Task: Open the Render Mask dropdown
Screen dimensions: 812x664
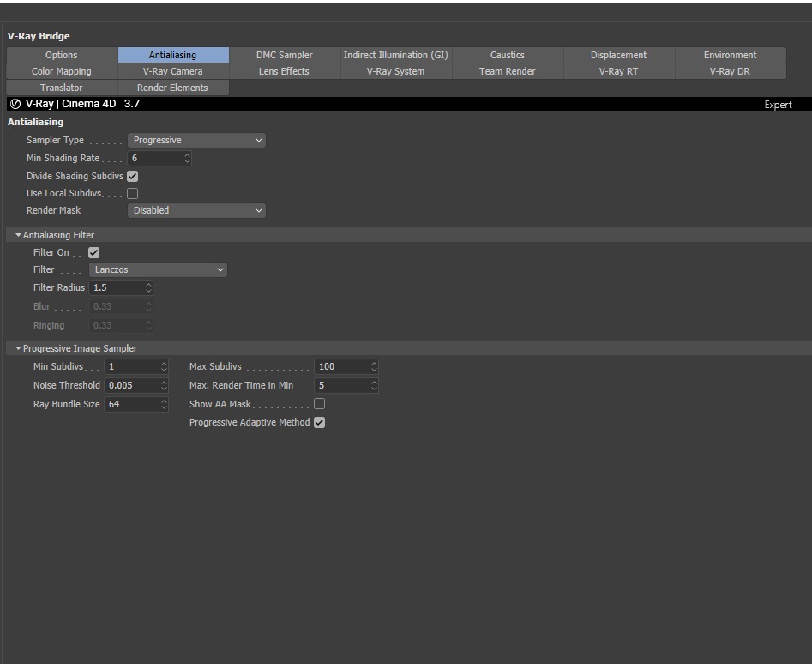Action: tap(196, 210)
